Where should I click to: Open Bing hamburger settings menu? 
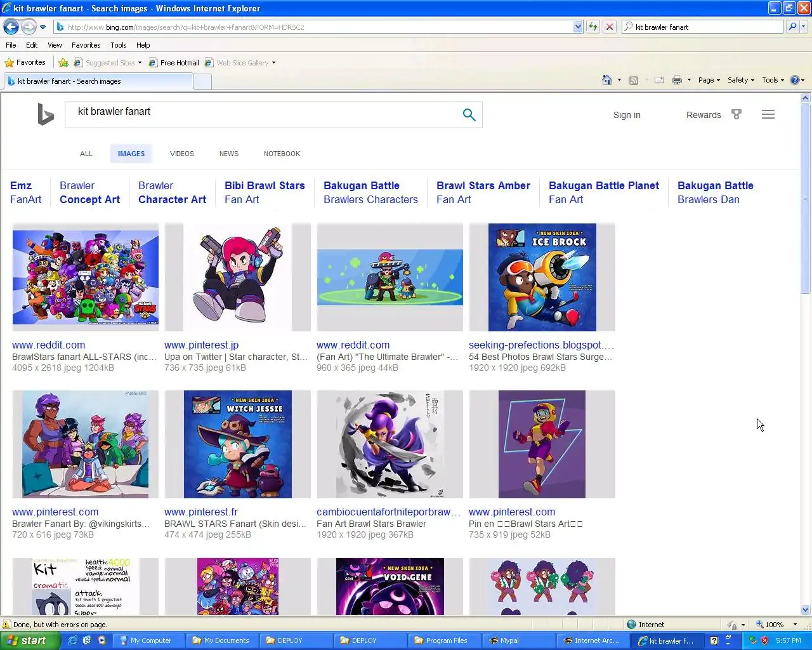(x=768, y=115)
